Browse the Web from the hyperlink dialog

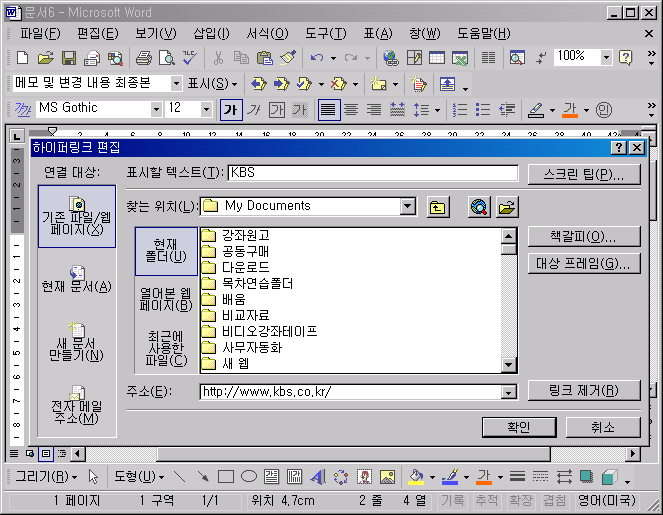[x=479, y=207]
